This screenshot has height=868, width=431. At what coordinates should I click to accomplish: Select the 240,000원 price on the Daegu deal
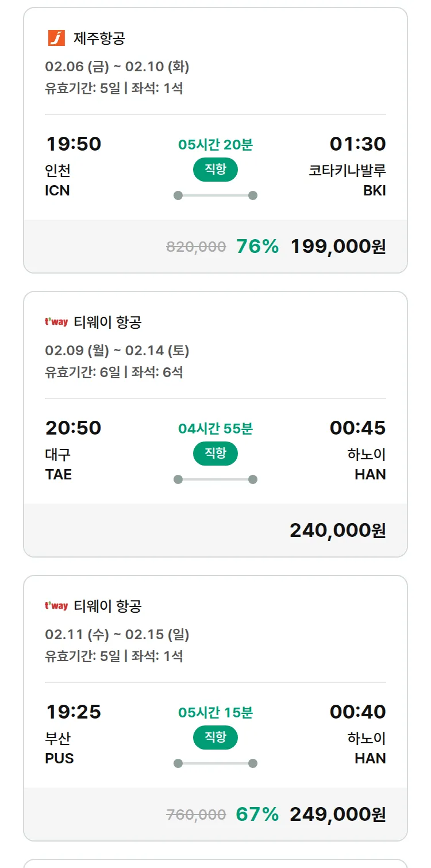[338, 531]
